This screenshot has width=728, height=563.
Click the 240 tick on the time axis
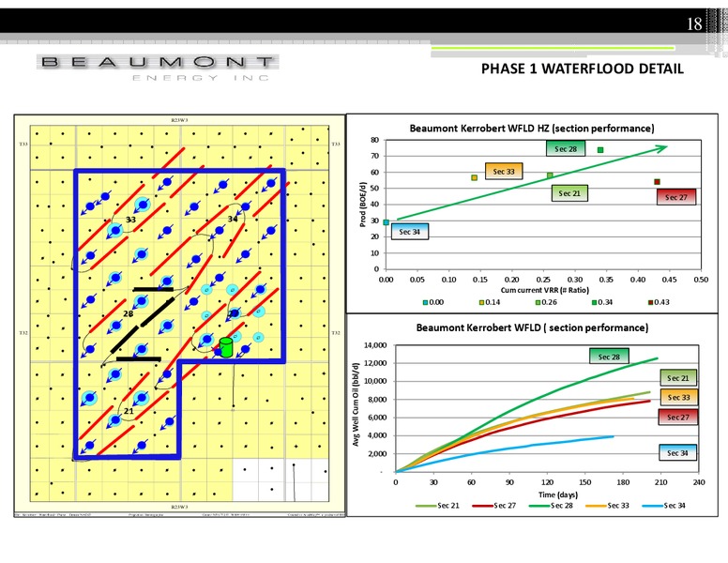pyautogui.click(x=699, y=482)
